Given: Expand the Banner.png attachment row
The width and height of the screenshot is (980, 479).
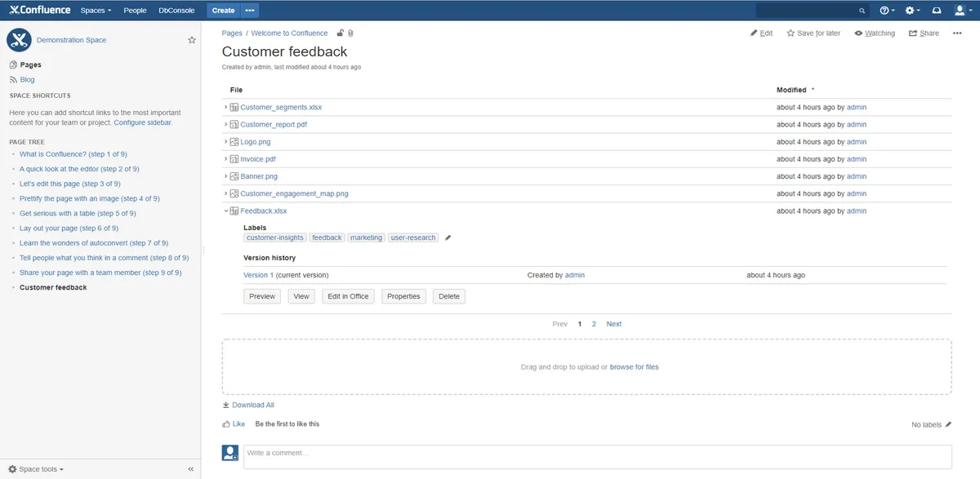Looking at the screenshot, I should point(226,176).
